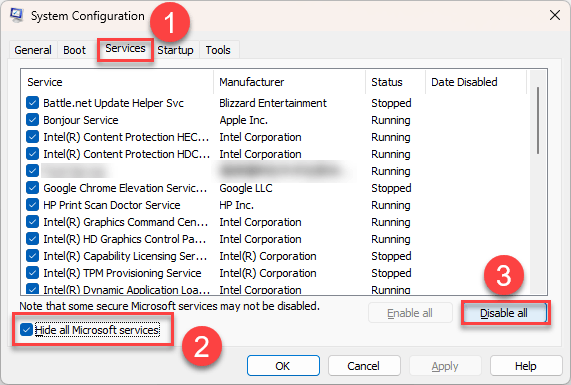
Task: Open Help for System Configuration
Action: (x=525, y=366)
